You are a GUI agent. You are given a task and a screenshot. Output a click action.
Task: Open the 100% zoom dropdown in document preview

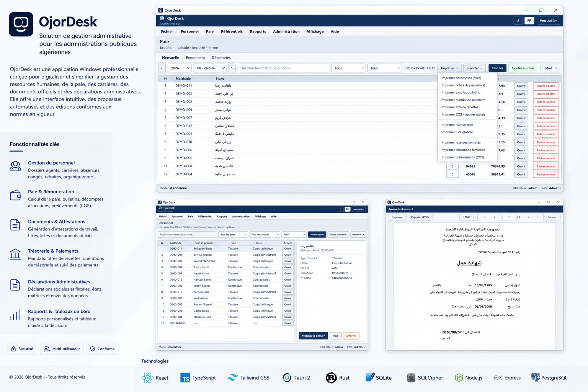[469, 217]
